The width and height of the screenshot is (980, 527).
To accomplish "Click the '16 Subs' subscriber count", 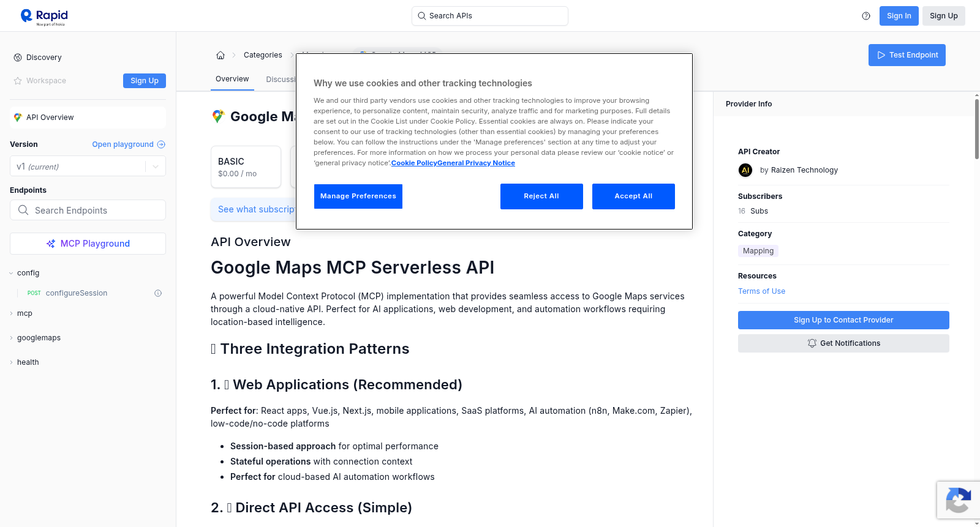I will (753, 211).
